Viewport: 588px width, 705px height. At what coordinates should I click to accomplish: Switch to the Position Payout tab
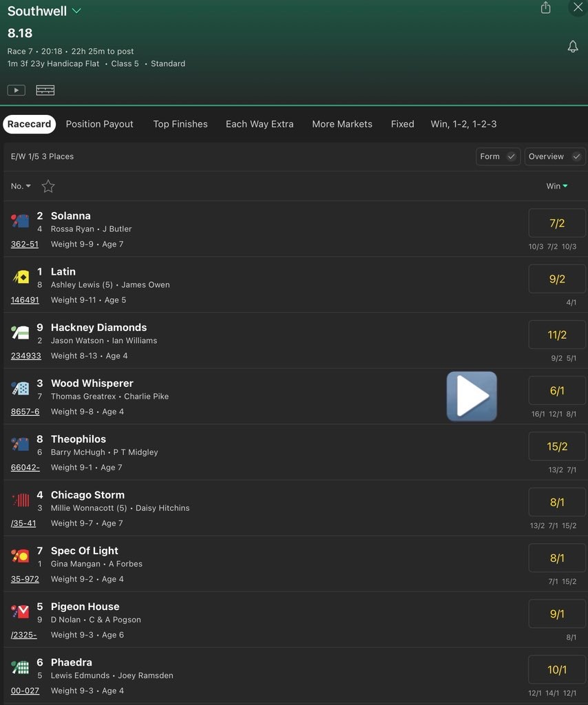click(100, 124)
